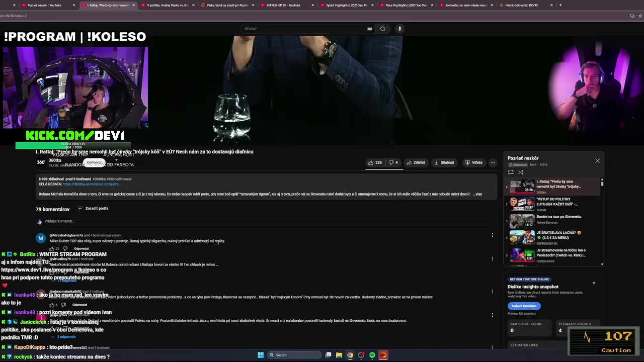The width and height of the screenshot is (644, 362).
Task: Toggle playlist loop icon
Action: pyautogui.click(x=511, y=172)
